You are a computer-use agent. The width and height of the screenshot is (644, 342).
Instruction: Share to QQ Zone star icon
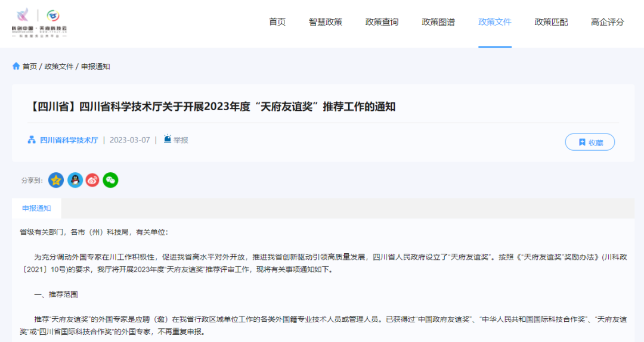click(x=56, y=180)
